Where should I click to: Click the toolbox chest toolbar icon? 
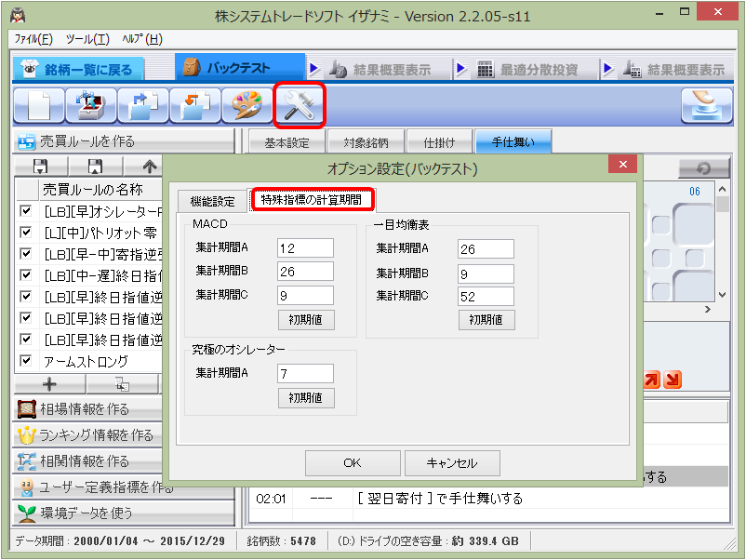tap(91, 105)
